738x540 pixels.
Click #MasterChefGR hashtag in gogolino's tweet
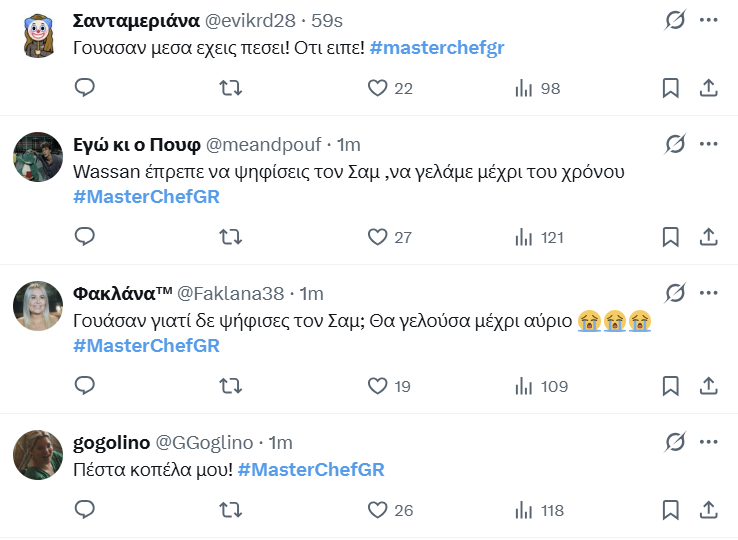(x=311, y=470)
